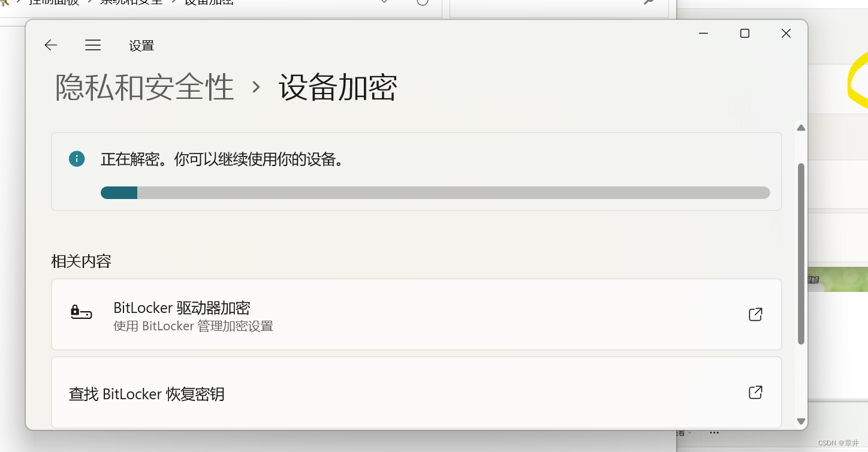The width and height of the screenshot is (868, 452).
Task: Navigate back using the back arrow
Action: click(50, 45)
